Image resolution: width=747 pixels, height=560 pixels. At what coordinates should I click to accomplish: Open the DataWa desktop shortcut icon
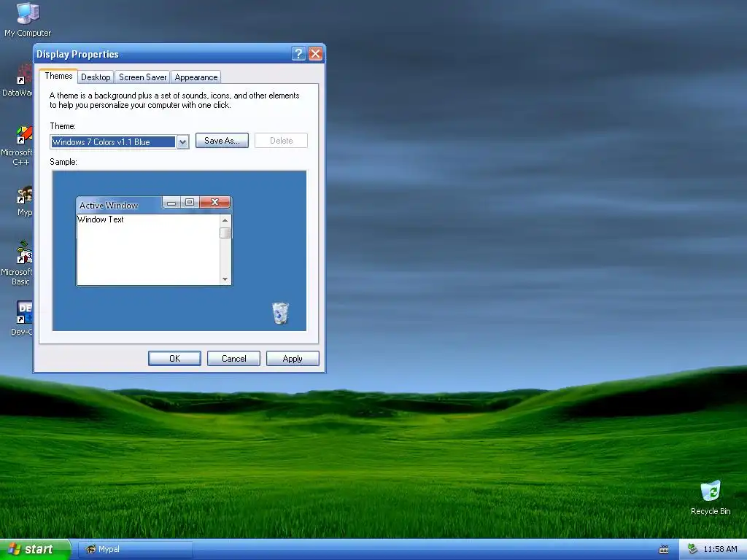(18, 80)
